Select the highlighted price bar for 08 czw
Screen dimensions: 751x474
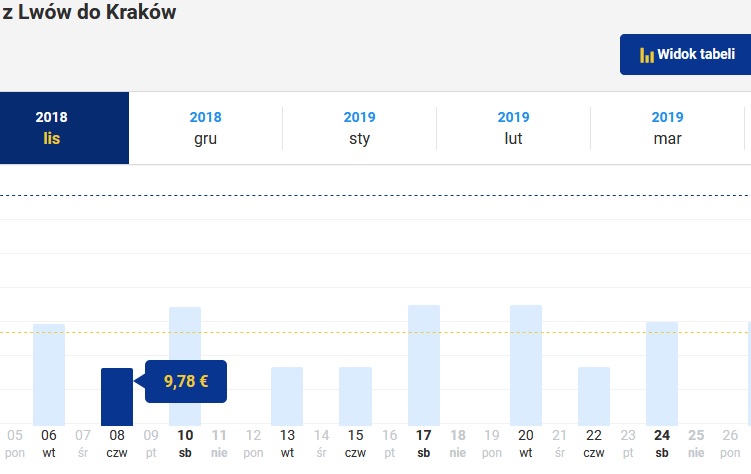click(x=117, y=397)
